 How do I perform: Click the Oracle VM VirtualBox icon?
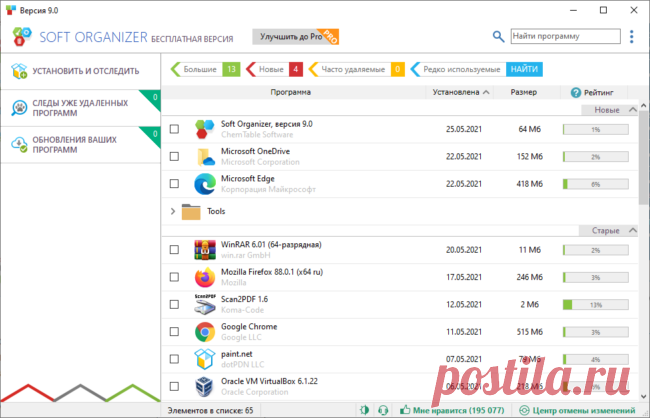[205, 386]
